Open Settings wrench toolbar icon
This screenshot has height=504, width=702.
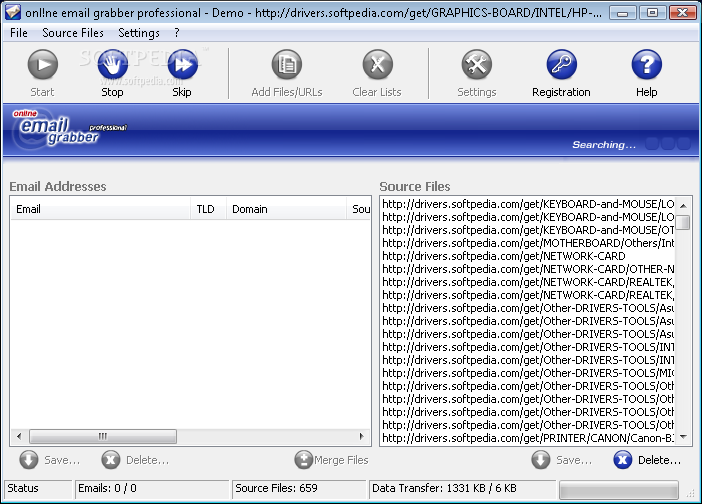click(x=477, y=65)
